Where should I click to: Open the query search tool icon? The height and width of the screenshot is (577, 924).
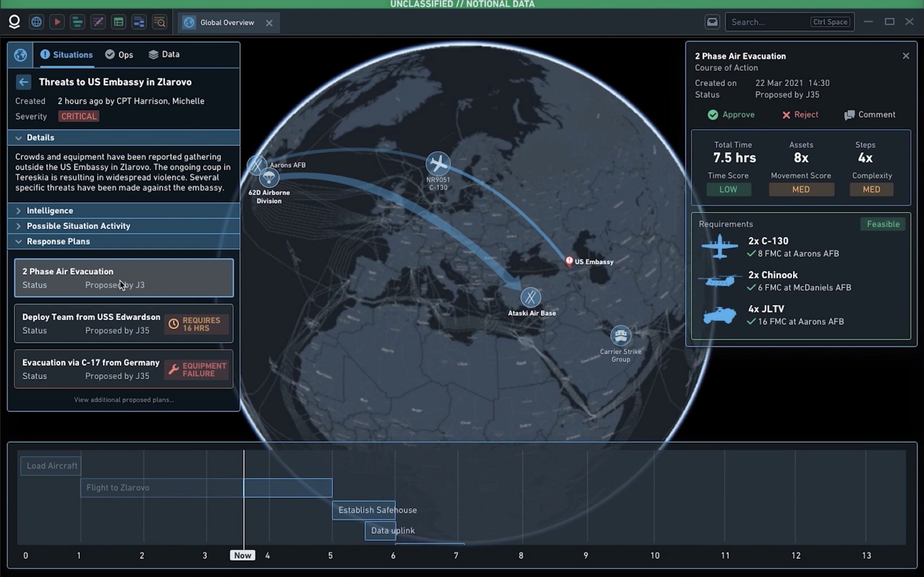tap(160, 22)
